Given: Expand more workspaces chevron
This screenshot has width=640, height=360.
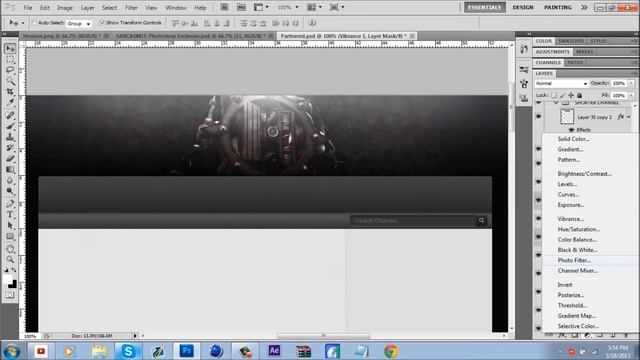Looking at the screenshot, I should [x=584, y=7].
